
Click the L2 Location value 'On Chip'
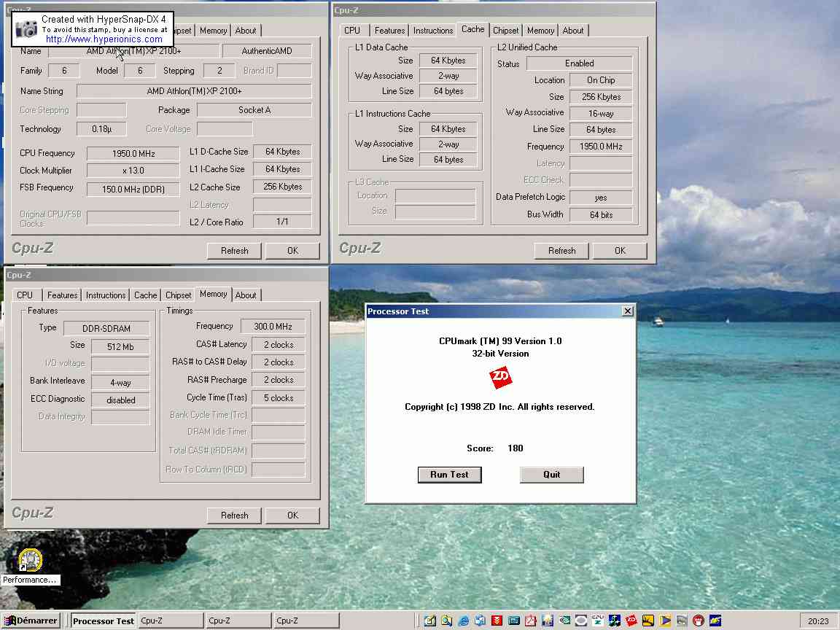point(601,80)
